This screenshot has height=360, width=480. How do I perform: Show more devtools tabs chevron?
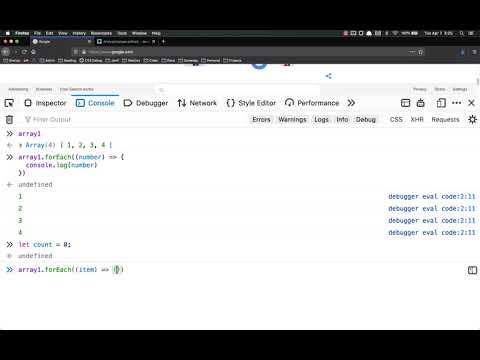[351, 103]
